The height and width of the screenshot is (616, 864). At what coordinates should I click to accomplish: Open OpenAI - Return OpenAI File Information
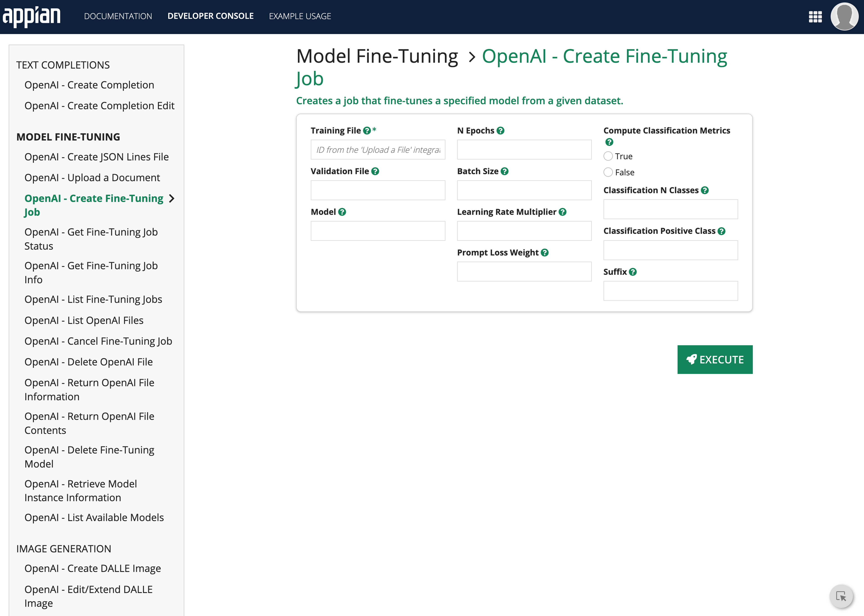coord(89,390)
